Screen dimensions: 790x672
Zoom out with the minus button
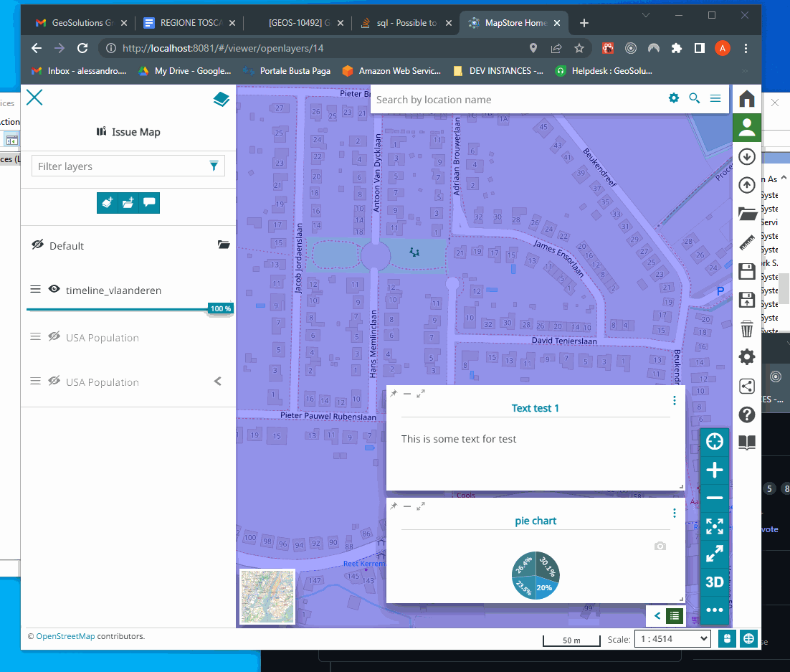(x=715, y=498)
